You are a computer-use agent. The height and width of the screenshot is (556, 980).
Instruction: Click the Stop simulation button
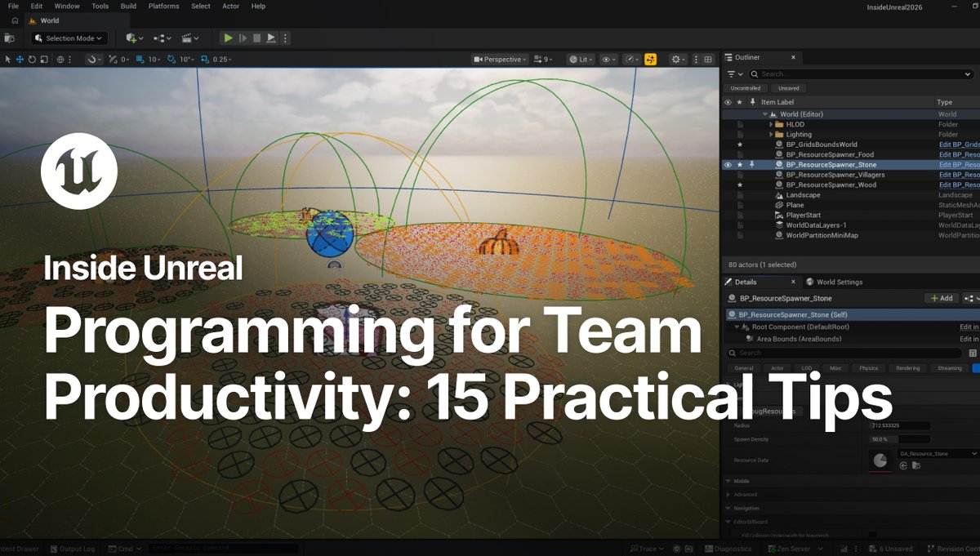256,38
